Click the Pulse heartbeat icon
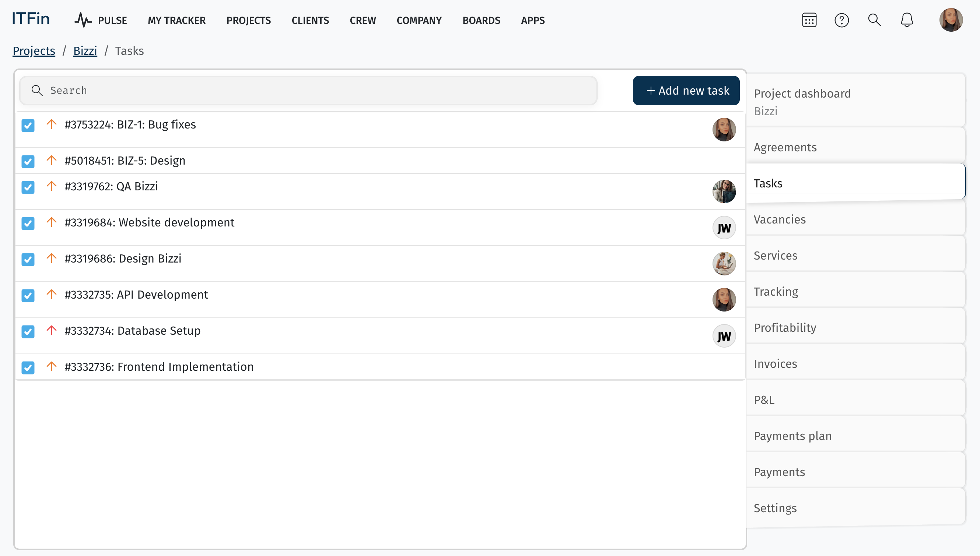The width and height of the screenshot is (980, 556). 83,20
